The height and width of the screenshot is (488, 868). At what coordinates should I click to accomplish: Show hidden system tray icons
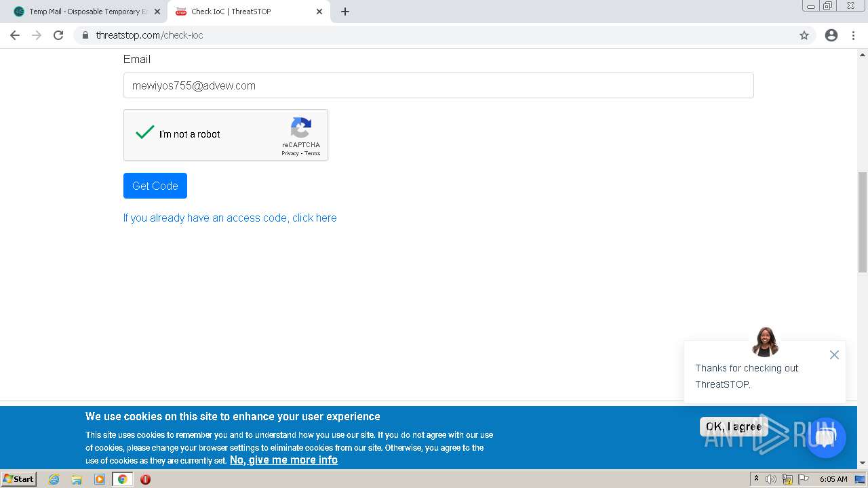(756, 479)
